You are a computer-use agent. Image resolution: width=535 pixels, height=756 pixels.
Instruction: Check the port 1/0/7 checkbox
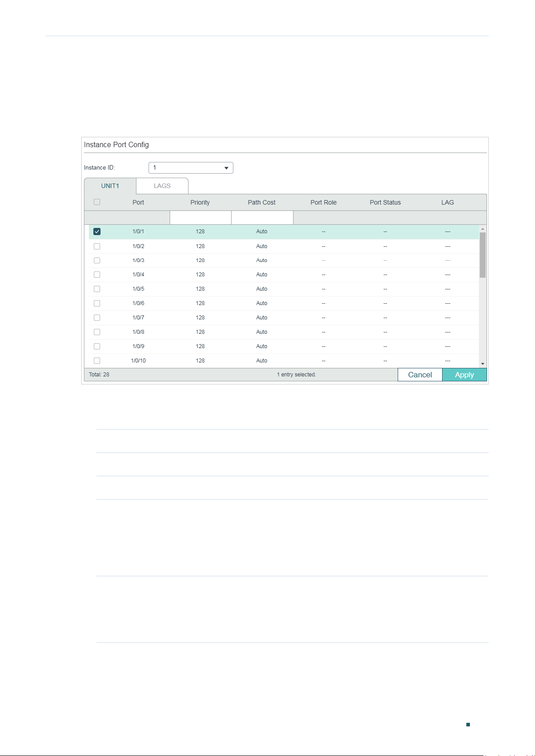[x=97, y=318]
